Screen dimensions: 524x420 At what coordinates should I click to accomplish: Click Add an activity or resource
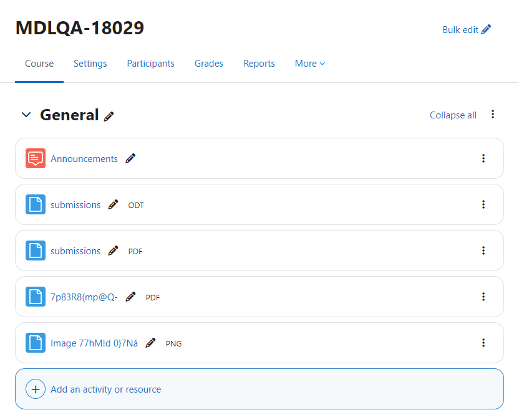pos(260,389)
